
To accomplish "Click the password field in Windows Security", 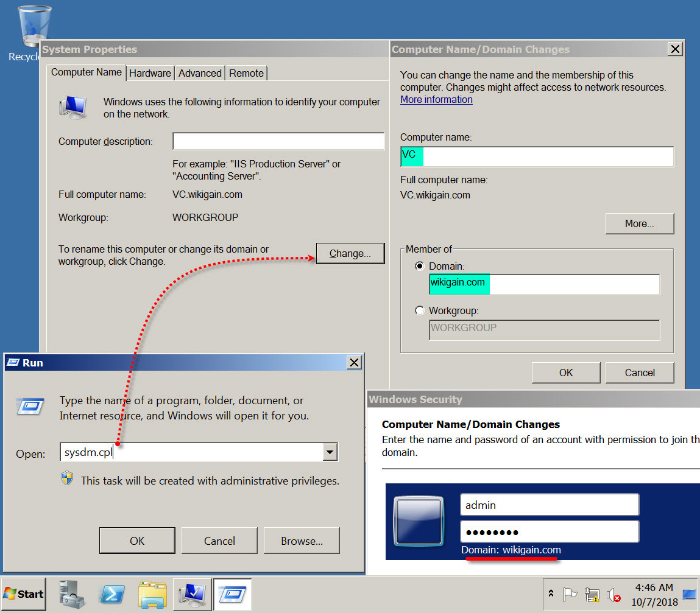I will tap(550, 531).
